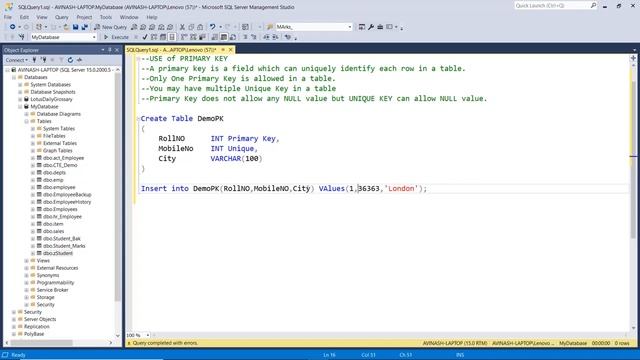Select dbo.EmployeeHistory table in tree
The width and height of the screenshot is (640, 360).
point(67,202)
